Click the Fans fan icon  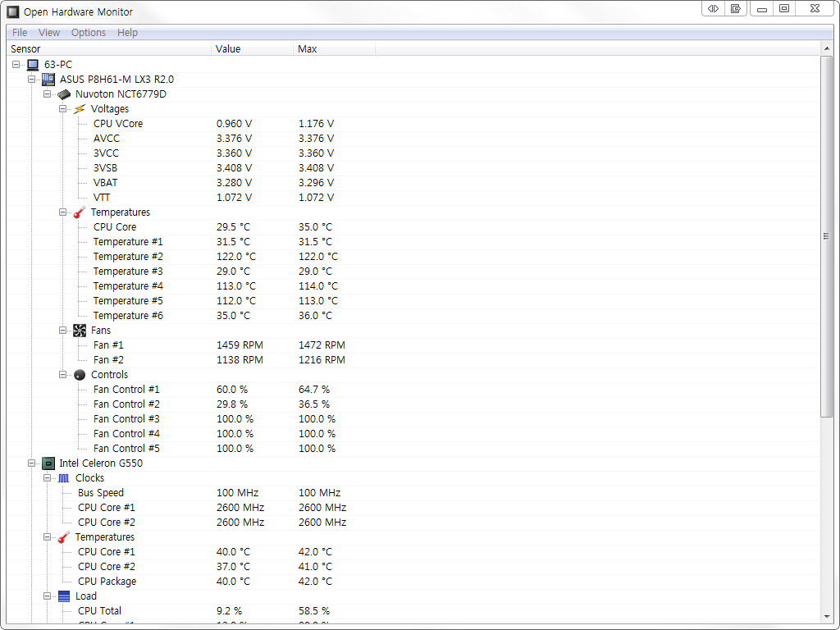(80, 331)
